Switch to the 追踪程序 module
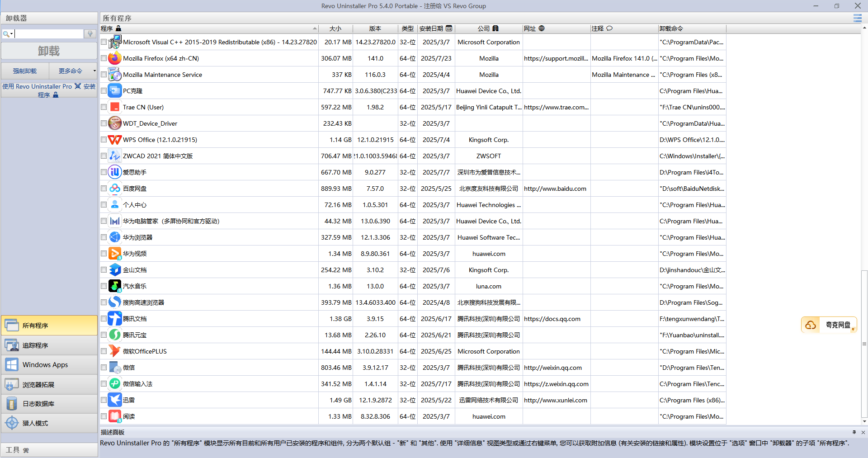 49,345
